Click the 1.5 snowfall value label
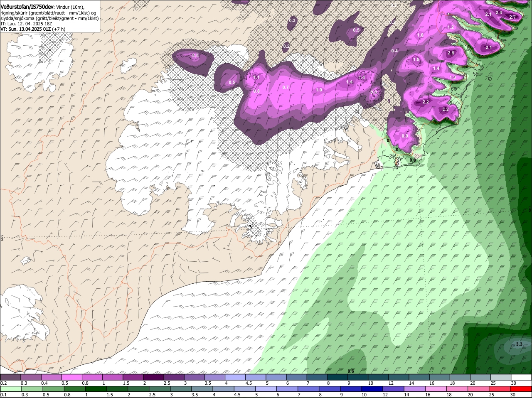The width and height of the screenshot is (532, 398). point(416,60)
